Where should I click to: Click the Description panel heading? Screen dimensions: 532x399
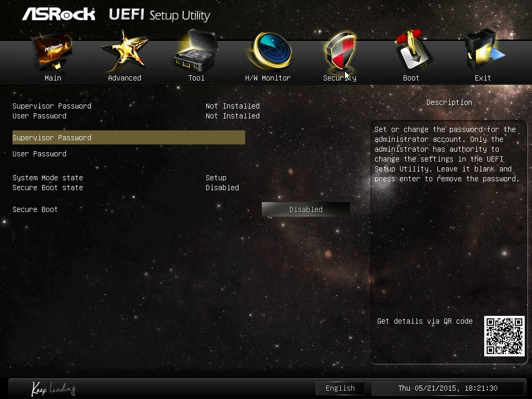click(449, 102)
